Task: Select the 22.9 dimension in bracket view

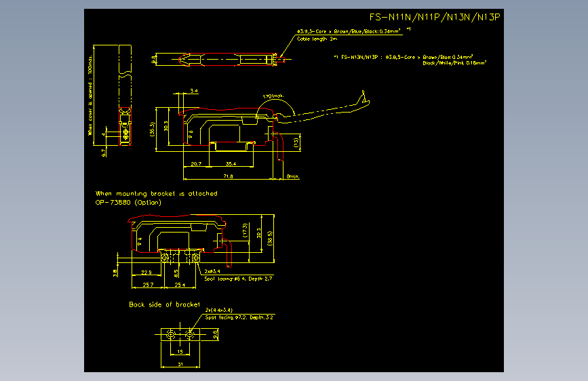Action: 146,273
